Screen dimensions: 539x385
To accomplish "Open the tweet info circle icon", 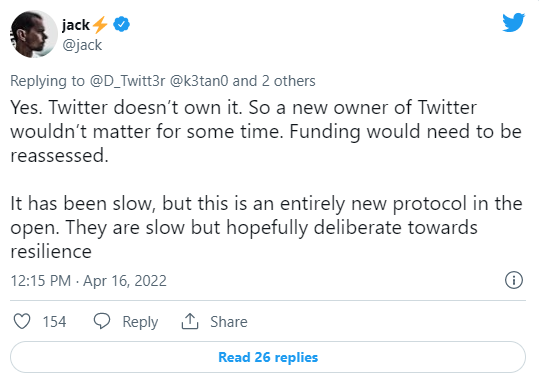I will [x=514, y=280].
